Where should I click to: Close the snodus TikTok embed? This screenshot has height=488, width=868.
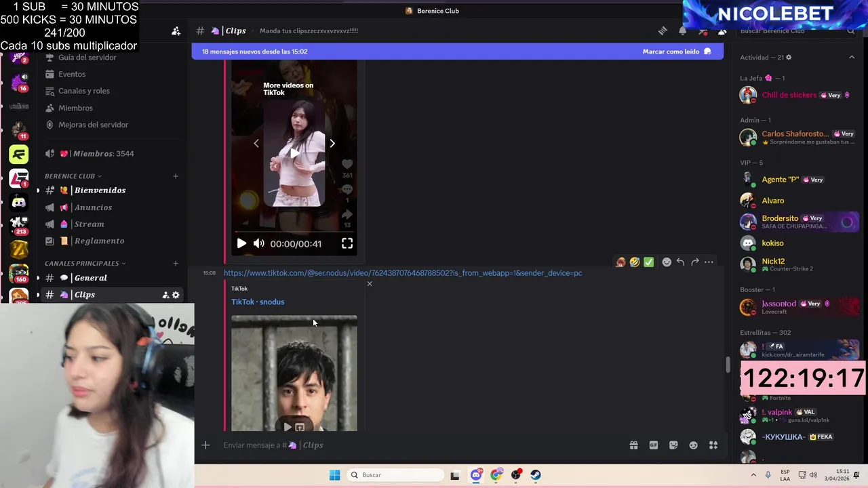point(370,283)
